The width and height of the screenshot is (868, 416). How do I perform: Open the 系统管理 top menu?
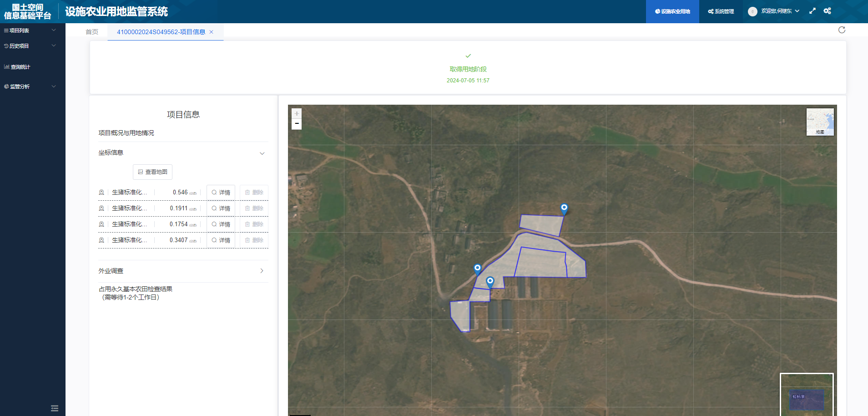721,11
